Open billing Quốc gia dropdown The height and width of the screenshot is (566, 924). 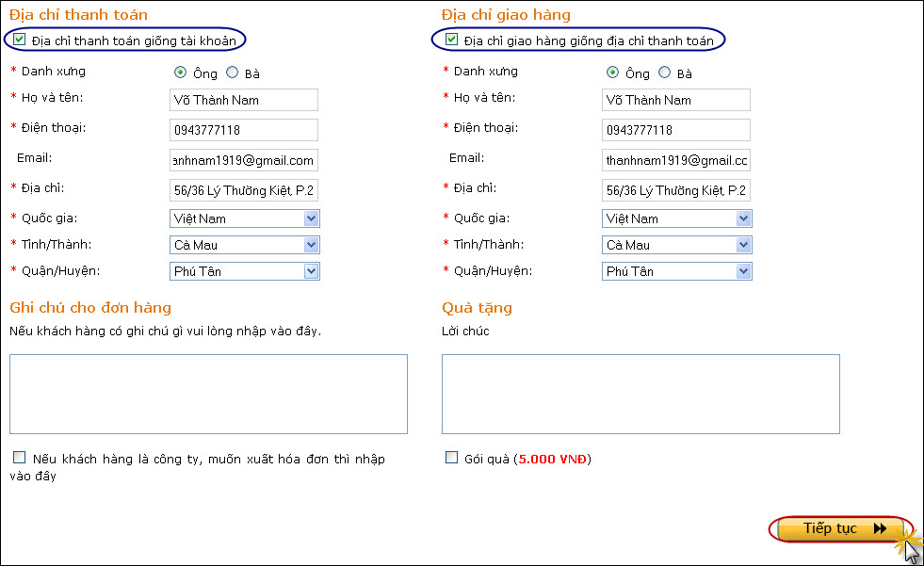[312, 218]
